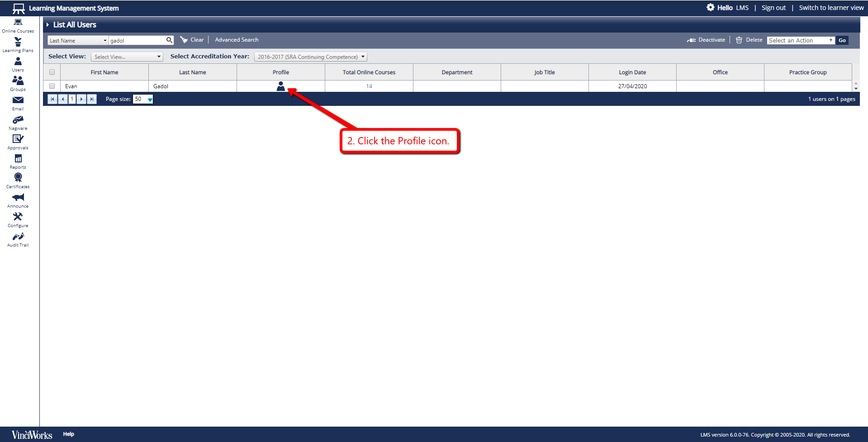Check the checkbox for Evan Gadol row

click(52, 86)
